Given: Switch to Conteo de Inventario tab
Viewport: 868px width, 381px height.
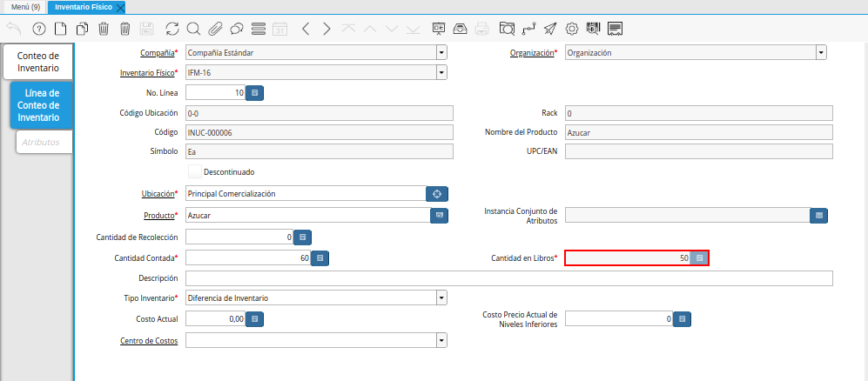Looking at the screenshot, I should click(37, 62).
